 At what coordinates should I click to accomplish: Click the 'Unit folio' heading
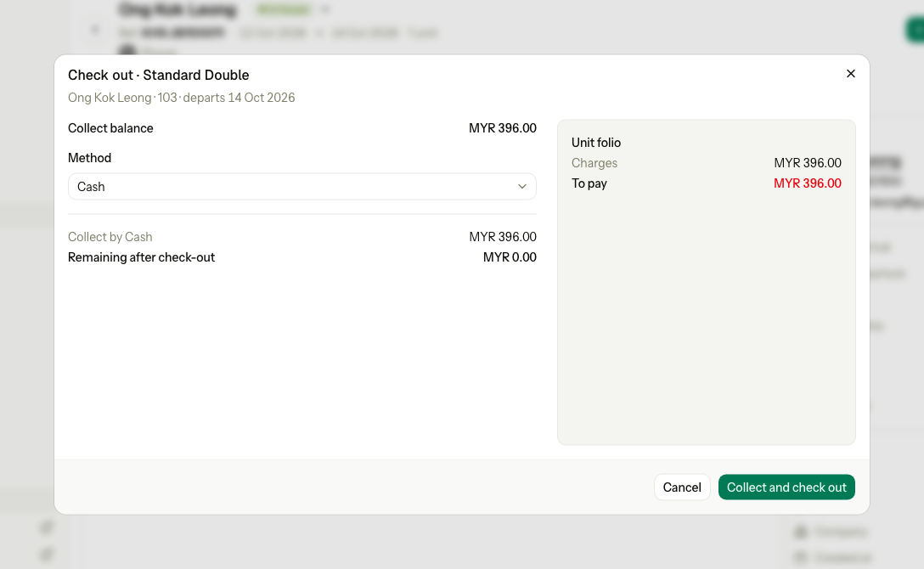pos(596,143)
